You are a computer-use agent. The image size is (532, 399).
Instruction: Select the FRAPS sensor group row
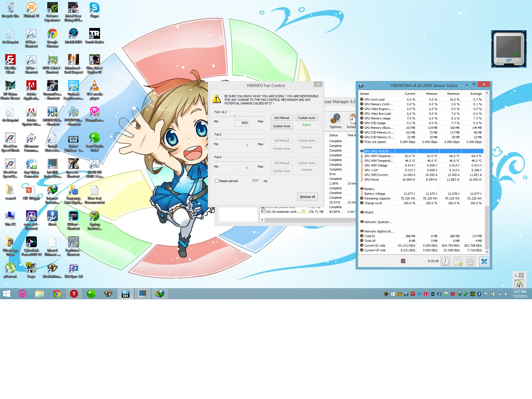[x=421, y=213]
